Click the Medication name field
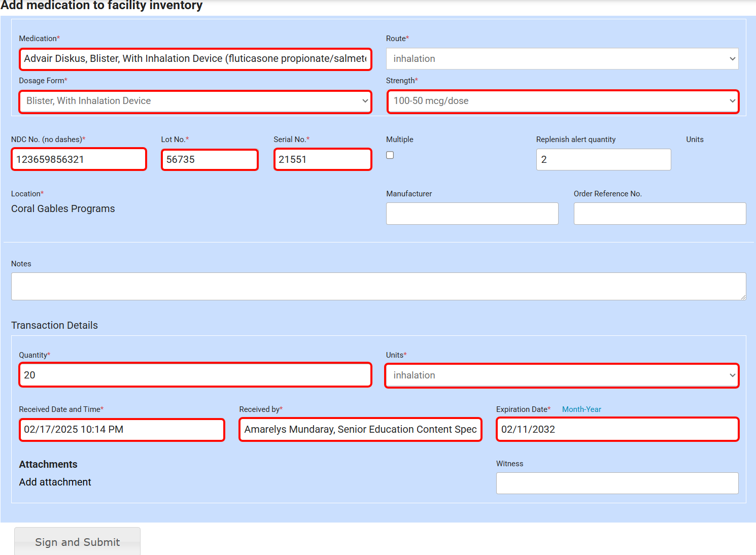 (x=195, y=59)
